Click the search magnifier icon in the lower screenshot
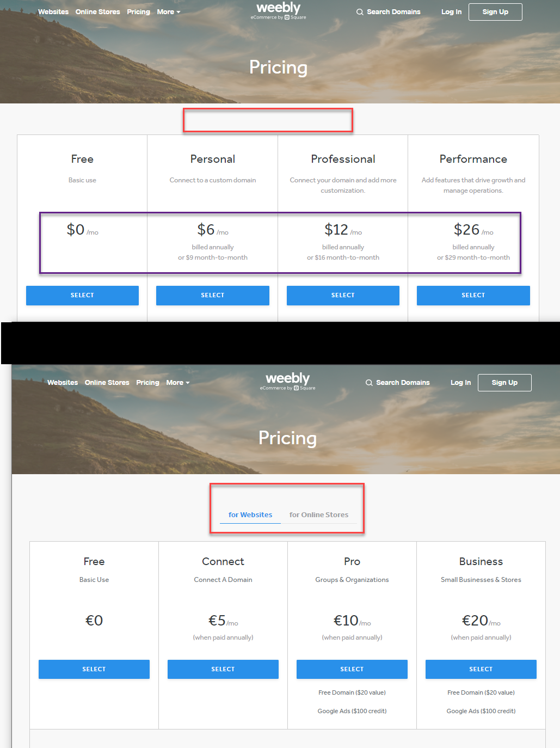The image size is (560, 748). (x=369, y=383)
